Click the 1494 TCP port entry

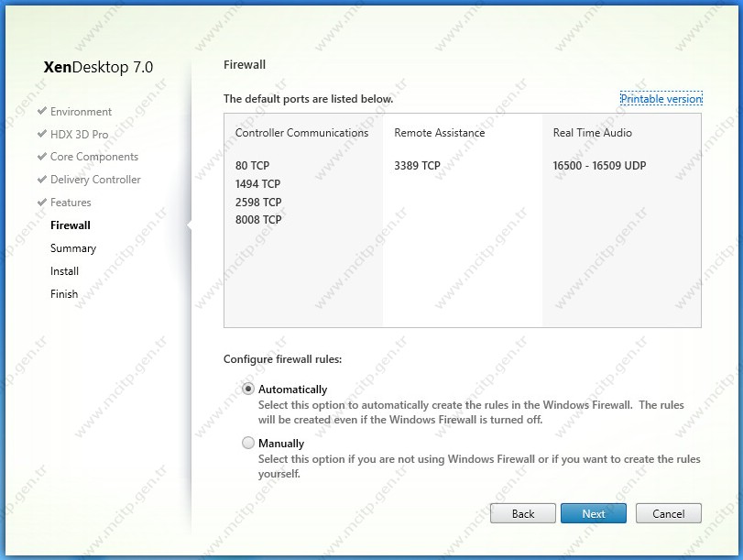click(x=257, y=183)
